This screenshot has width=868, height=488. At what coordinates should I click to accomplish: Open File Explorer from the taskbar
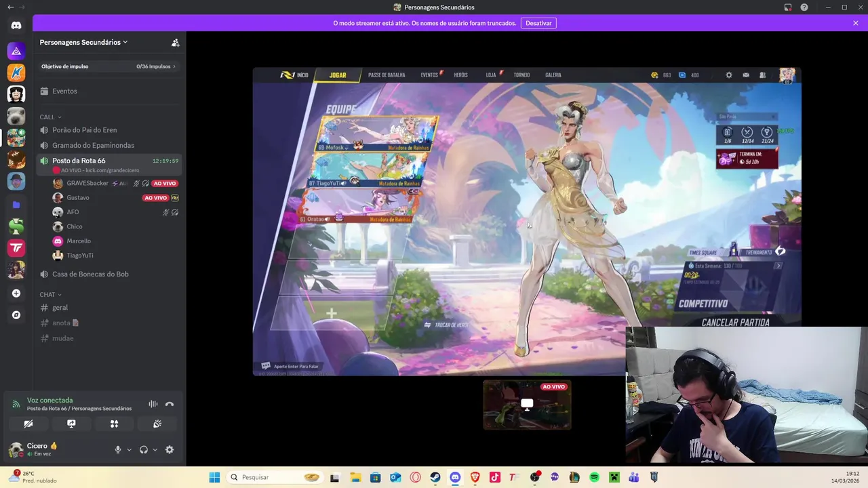[355, 477]
